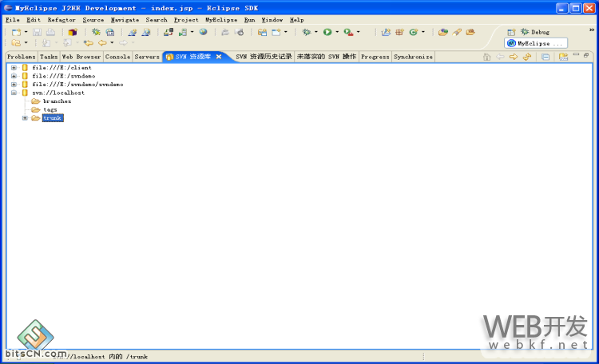Open the Run launch dropdown arrow

click(337, 32)
